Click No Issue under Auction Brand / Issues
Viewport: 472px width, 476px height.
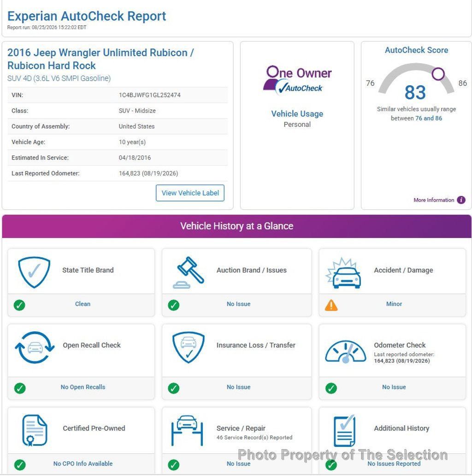coord(238,304)
